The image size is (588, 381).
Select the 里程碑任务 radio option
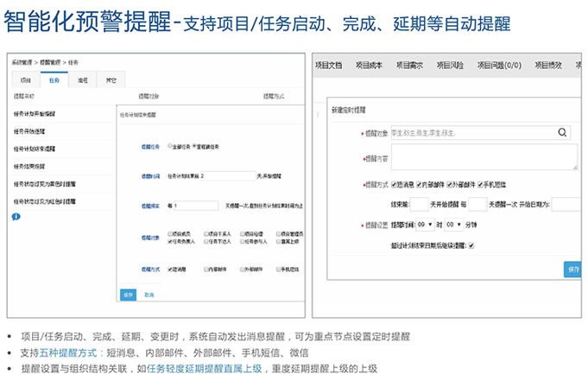pos(194,146)
